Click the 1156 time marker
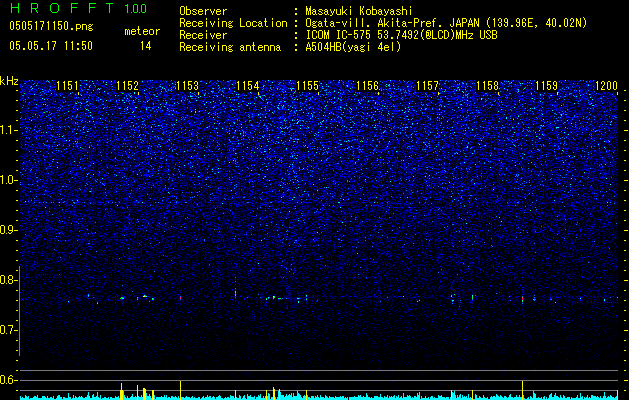Screen dimensions: 629x400 368,85
